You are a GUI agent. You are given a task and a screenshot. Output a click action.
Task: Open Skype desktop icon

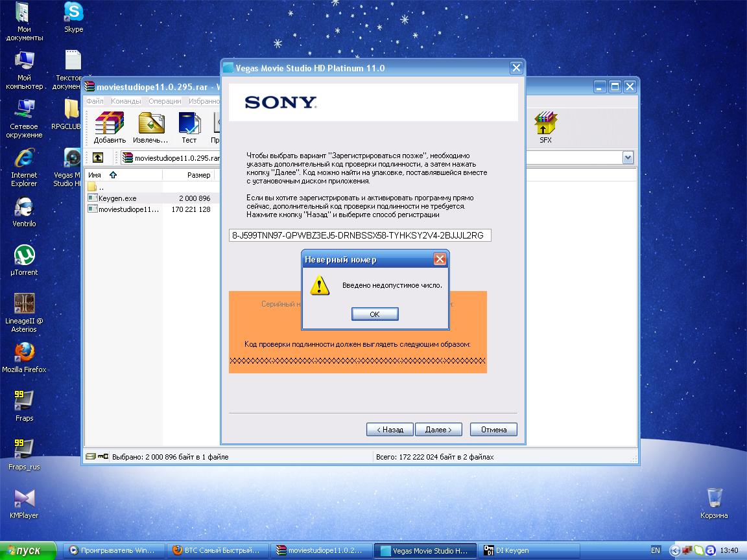[x=74, y=17]
